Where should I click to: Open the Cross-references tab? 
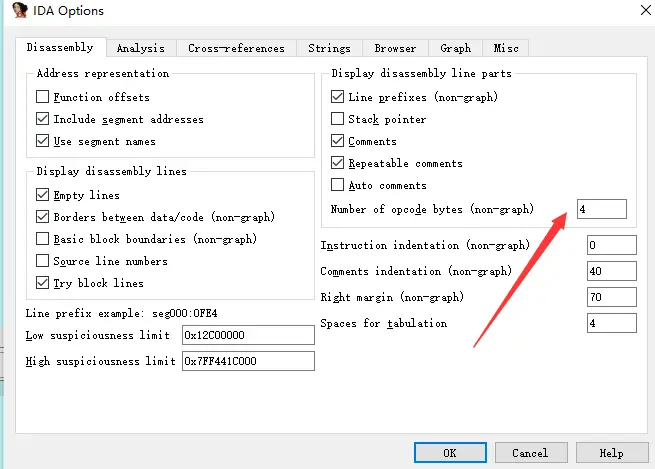coord(236,48)
